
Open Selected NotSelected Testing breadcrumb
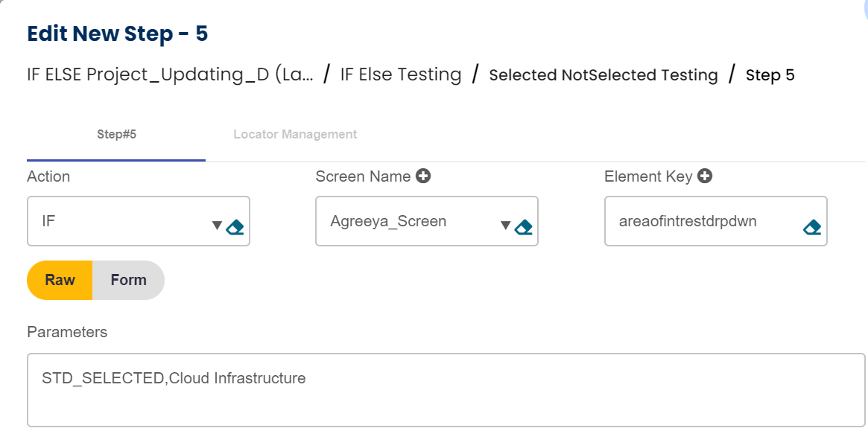pyautogui.click(x=603, y=75)
